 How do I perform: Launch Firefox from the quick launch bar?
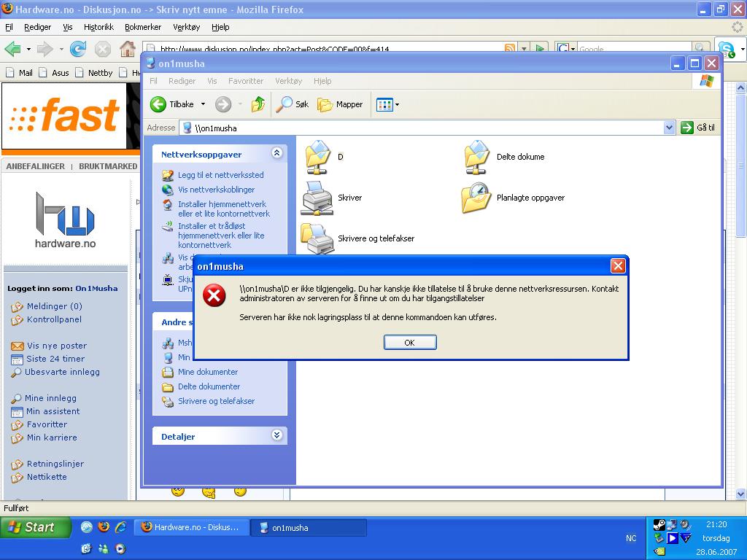tap(104, 526)
